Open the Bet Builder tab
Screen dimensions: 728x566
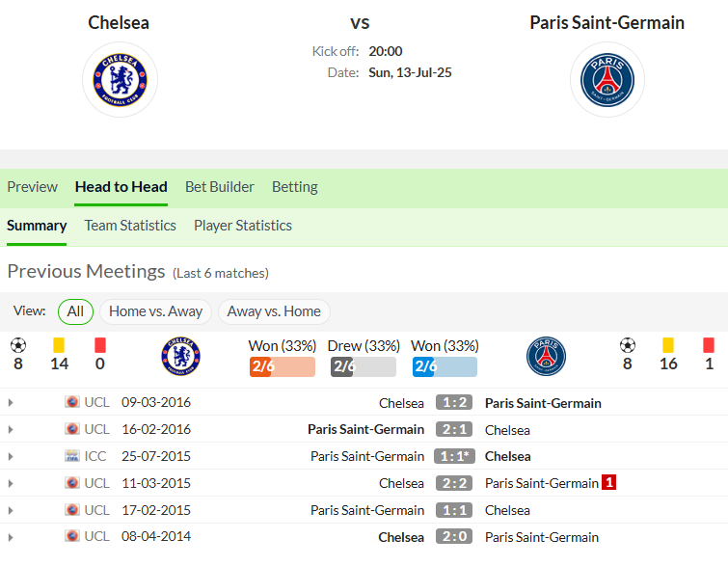click(220, 187)
